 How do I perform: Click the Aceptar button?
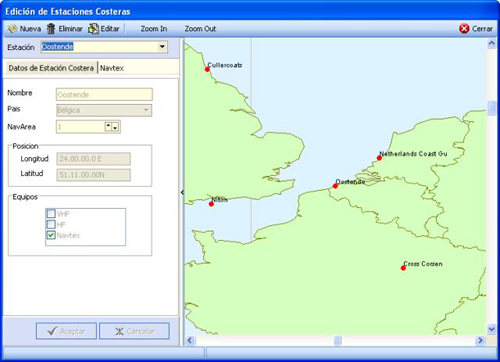point(66,331)
